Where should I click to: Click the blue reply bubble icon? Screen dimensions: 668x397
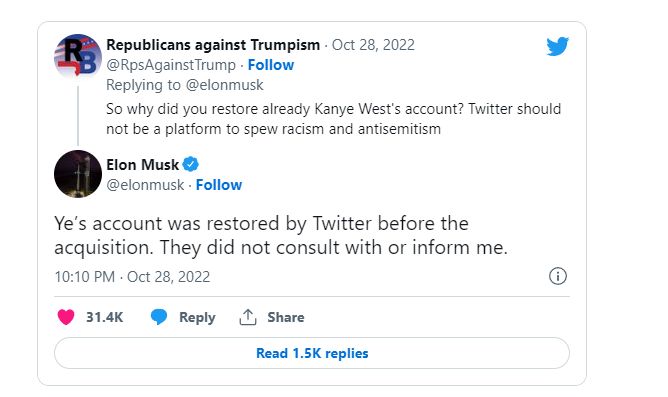coord(159,317)
